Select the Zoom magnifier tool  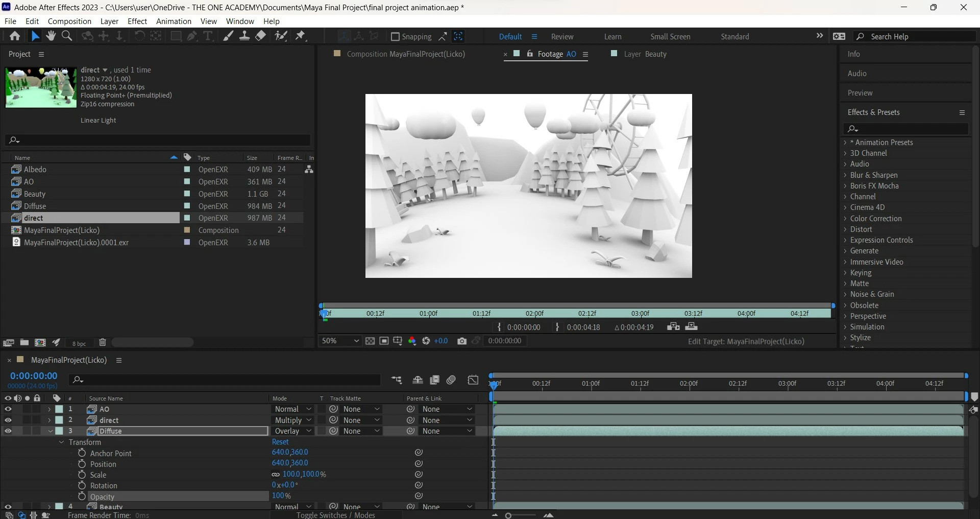(66, 36)
